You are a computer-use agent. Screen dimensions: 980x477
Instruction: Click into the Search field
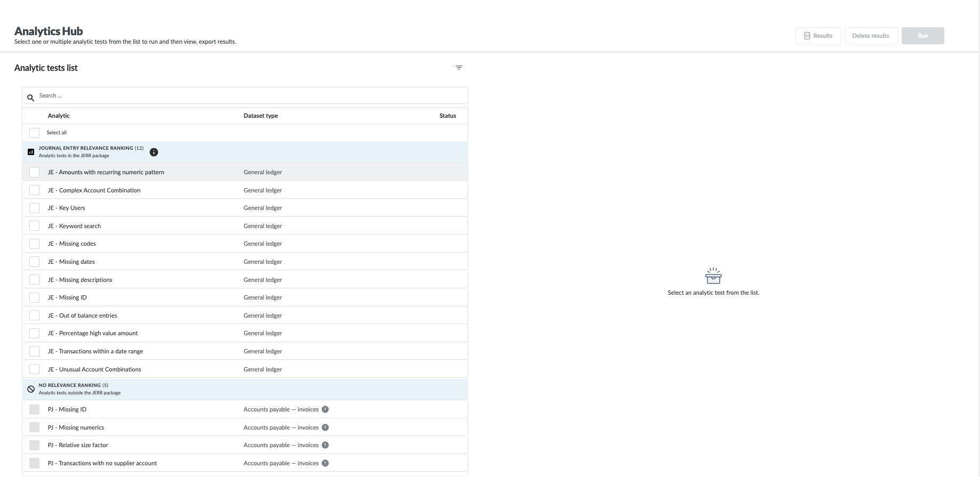245,95
